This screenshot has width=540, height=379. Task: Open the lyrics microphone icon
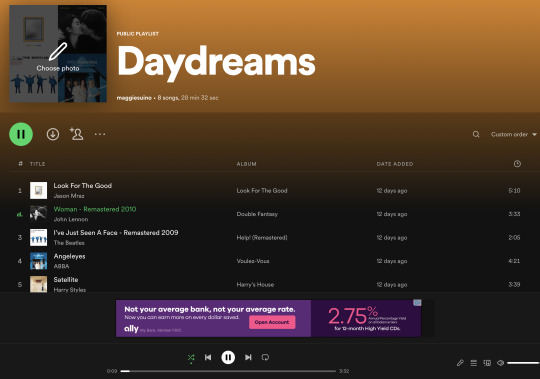pyautogui.click(x=460, y=363)
